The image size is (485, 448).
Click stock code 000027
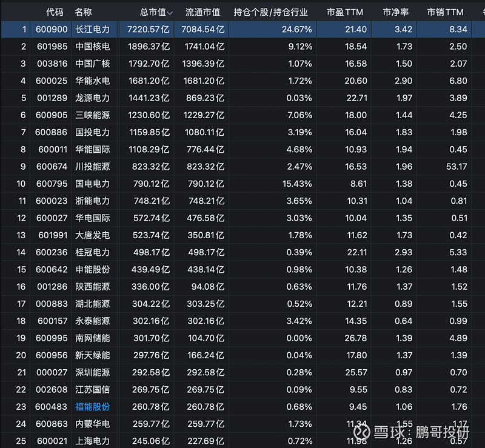point(52,372)
